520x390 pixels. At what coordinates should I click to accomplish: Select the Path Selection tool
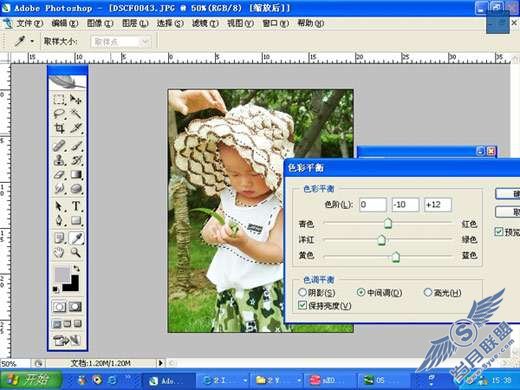tap(59, 206)
